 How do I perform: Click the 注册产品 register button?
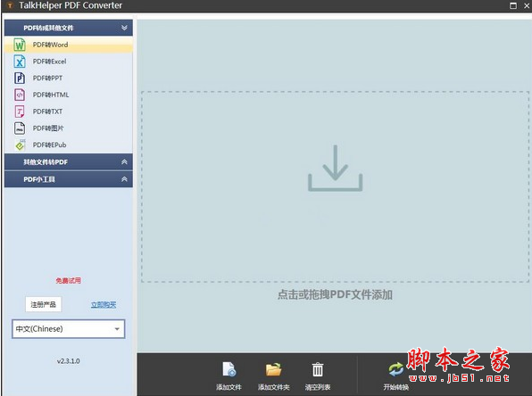(43, 304)
